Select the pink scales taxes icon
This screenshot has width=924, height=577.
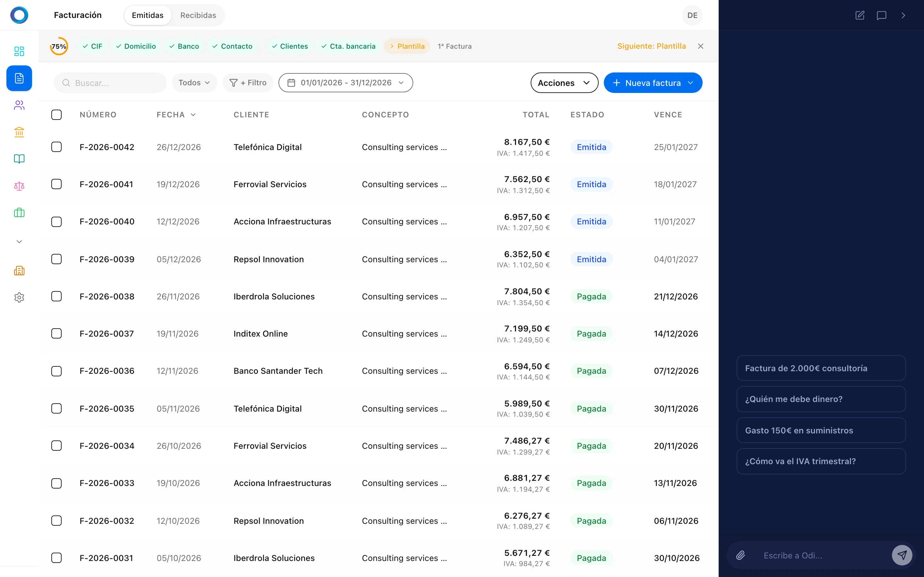pos(19,186)
